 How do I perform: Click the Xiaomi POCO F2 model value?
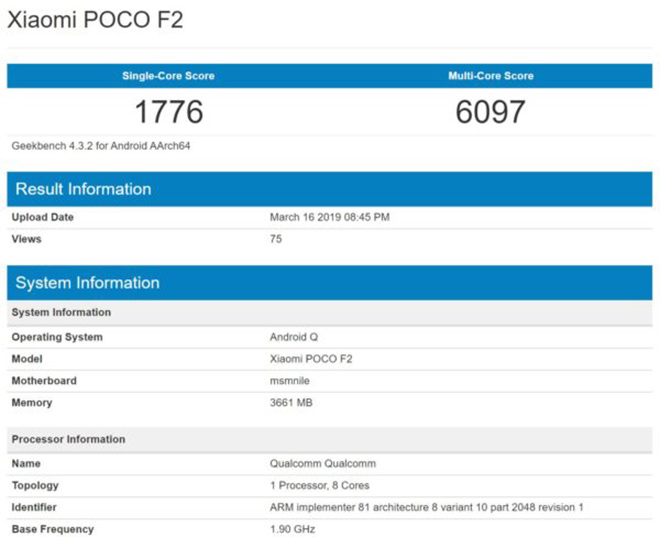coord(311,359)
